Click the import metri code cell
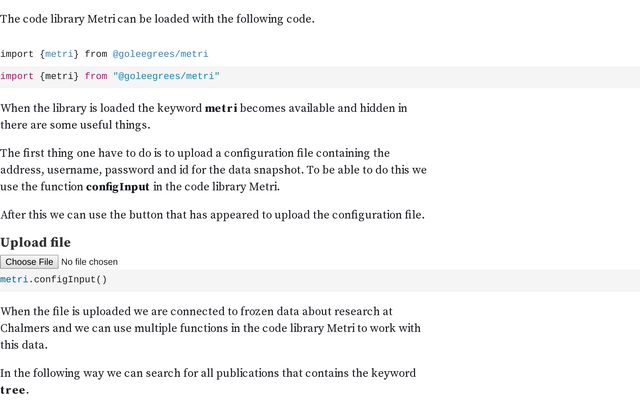Screen dimensions: 640x400 pyautogui.click(x=320, y=77)
